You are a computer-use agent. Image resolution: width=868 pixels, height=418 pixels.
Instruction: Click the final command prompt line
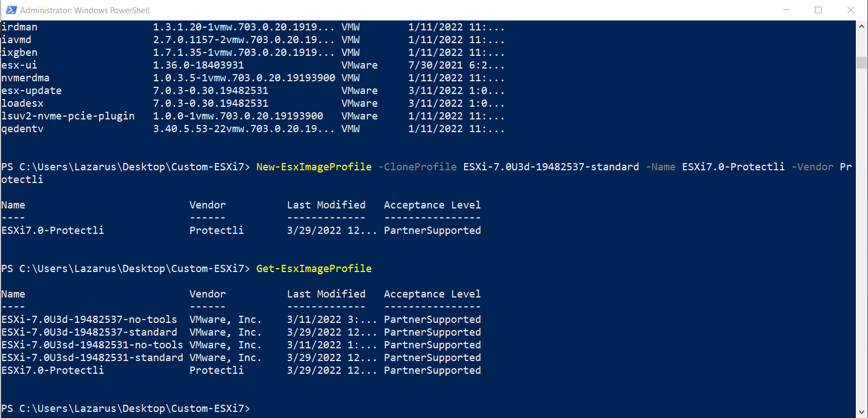coord(125,409)
